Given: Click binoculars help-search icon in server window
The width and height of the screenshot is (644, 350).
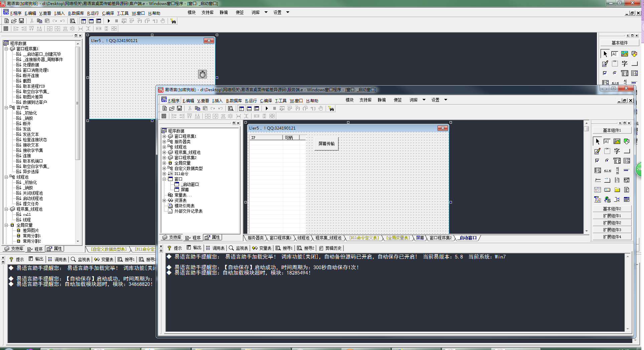Looking at the screenshot, I should 331,109.
